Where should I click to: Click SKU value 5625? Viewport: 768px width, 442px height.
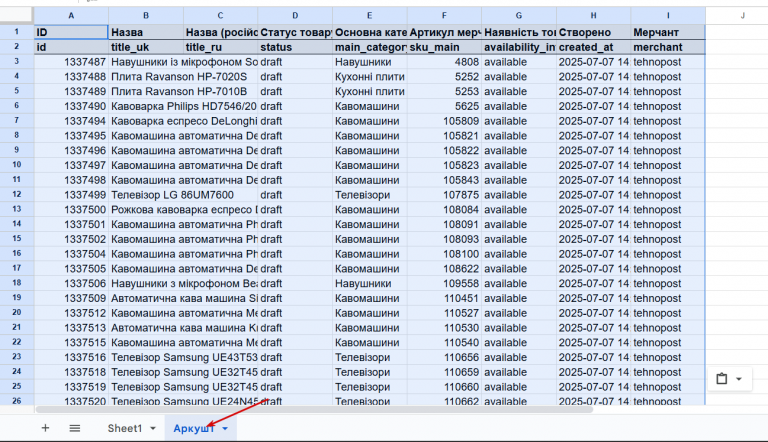(x=444, y=106)
